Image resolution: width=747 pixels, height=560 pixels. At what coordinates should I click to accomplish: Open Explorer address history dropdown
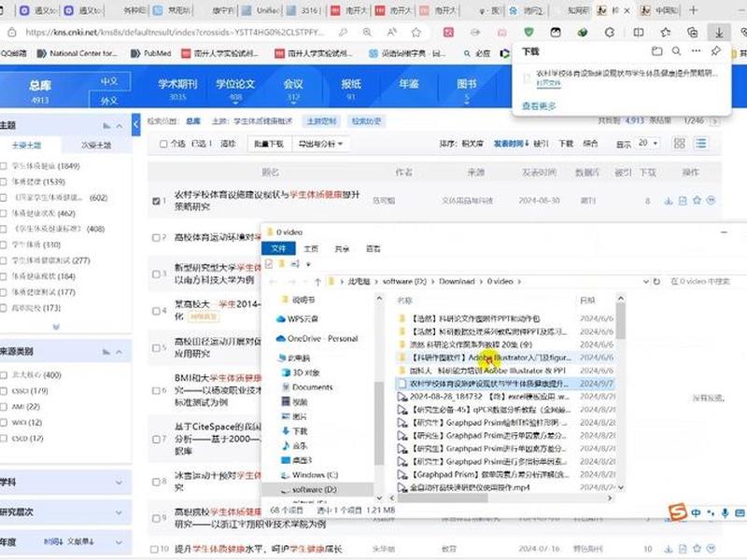(x=645, y=282)
